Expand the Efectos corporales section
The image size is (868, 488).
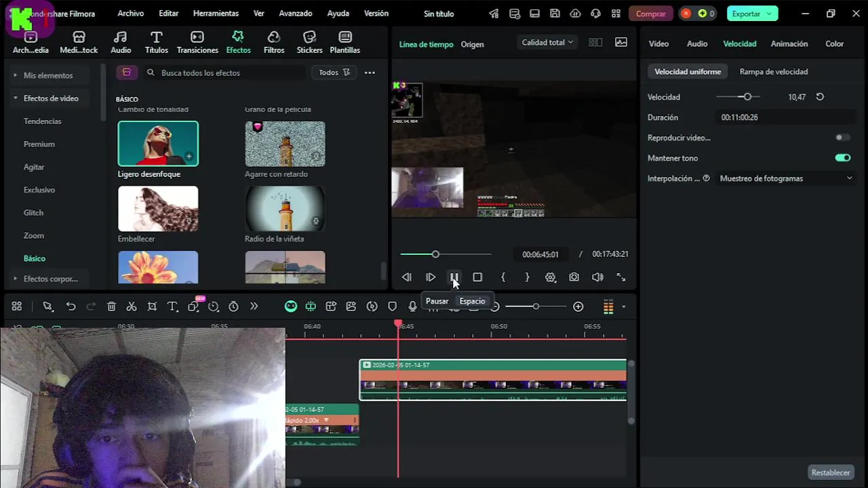51,279
